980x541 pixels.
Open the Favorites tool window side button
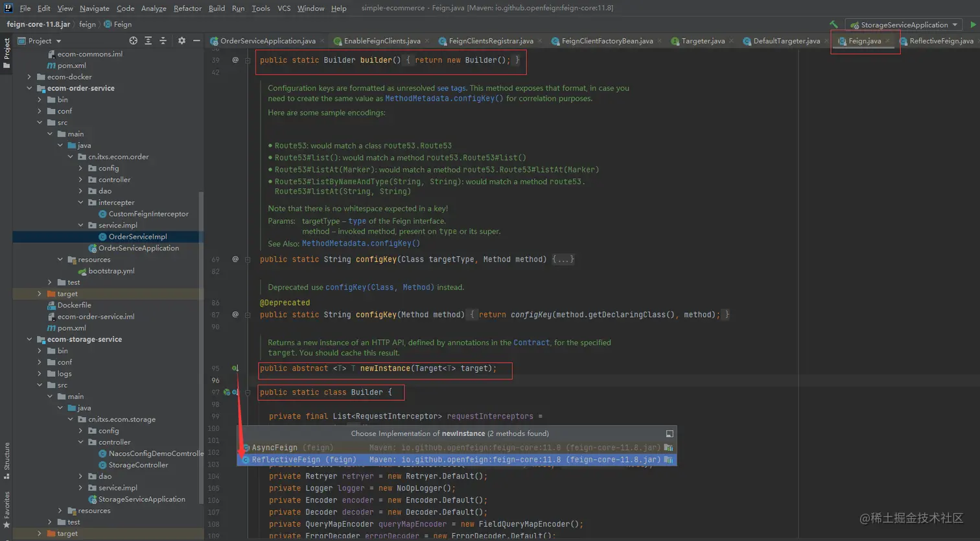(6, 509)
